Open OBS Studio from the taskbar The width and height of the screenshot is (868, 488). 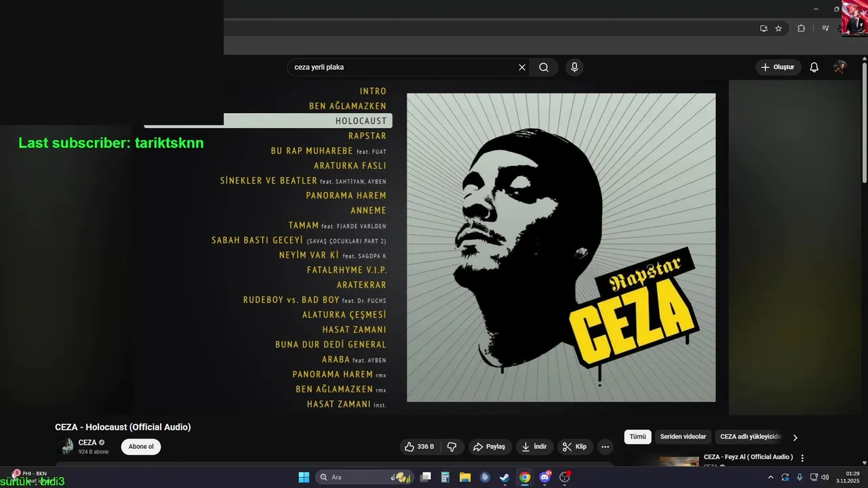click(564, 477)
